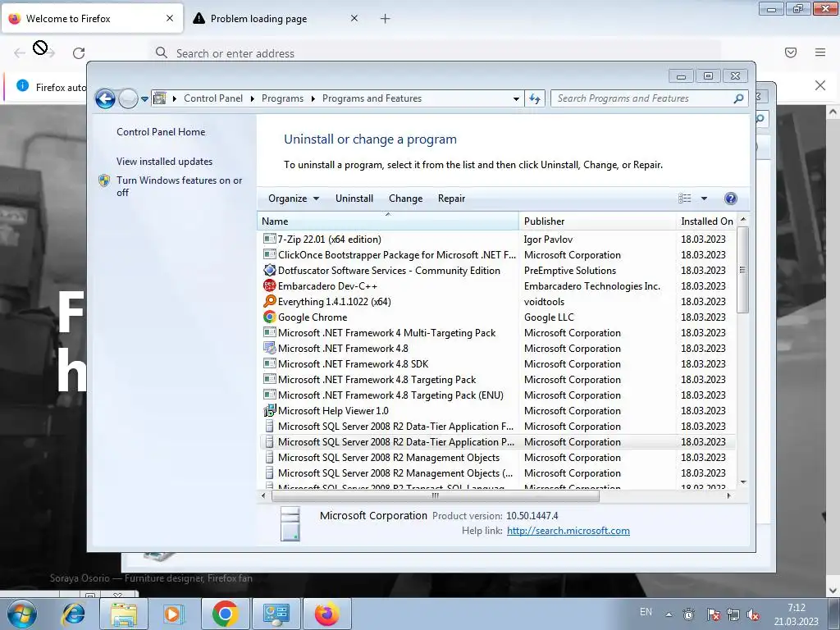Viewport: 840px width, 630px height.
Task: Open recent pages dropdown beside navigation arrows
Action: (x=144, y=99)
